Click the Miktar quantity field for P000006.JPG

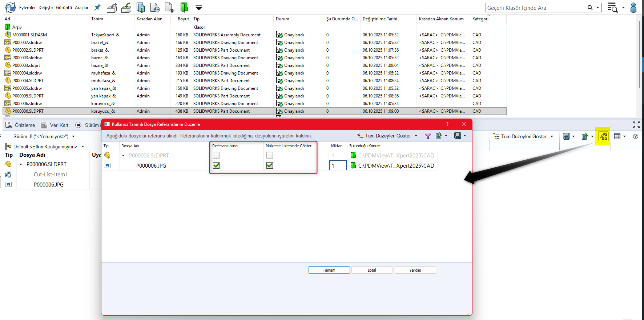coord(338,165)
